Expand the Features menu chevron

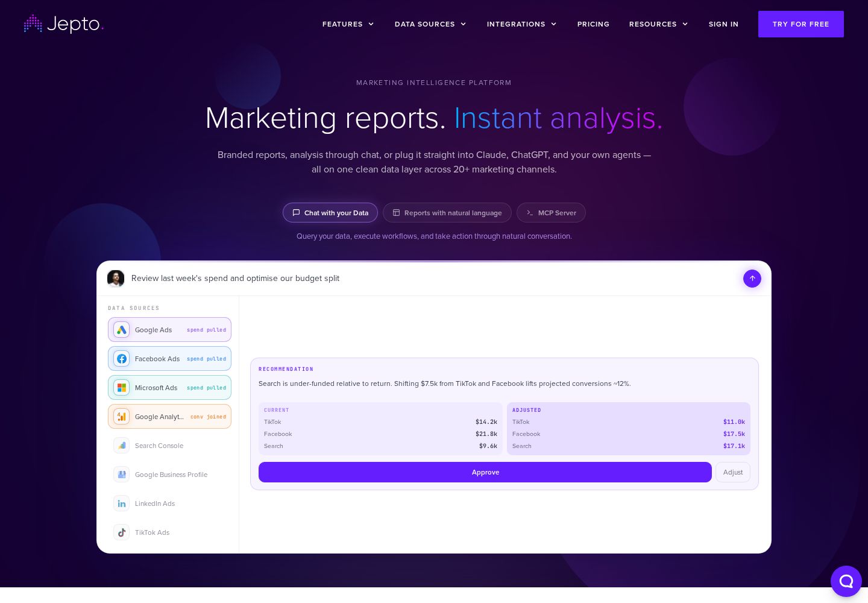tap(371, 24)
